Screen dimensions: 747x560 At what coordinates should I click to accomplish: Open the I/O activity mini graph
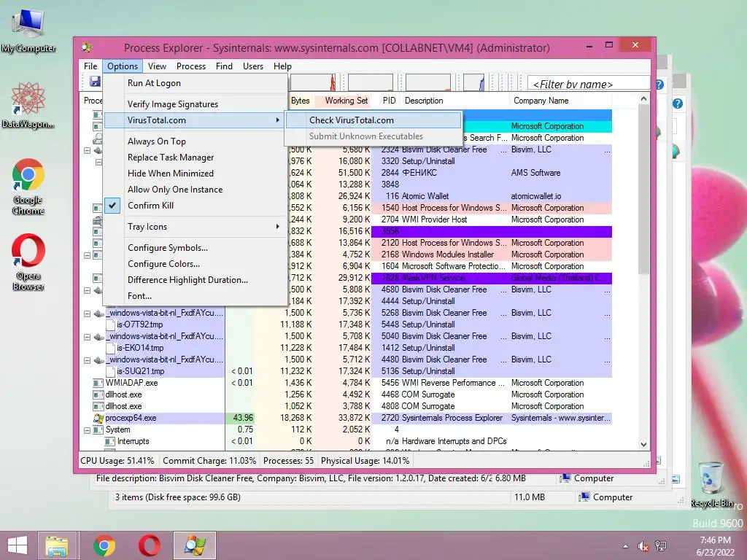tap(474, 82)
